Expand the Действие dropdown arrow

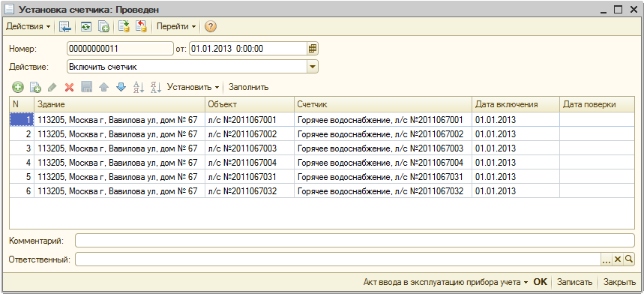click(313, 67)
